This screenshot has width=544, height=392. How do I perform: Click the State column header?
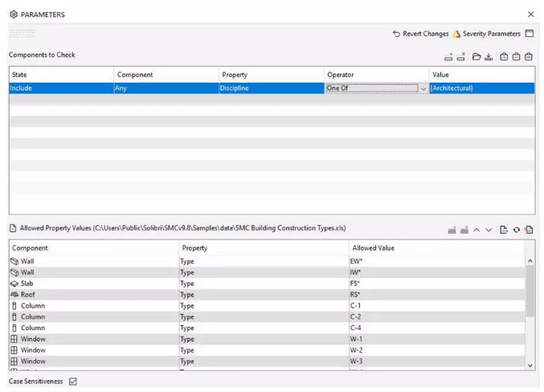61,75
